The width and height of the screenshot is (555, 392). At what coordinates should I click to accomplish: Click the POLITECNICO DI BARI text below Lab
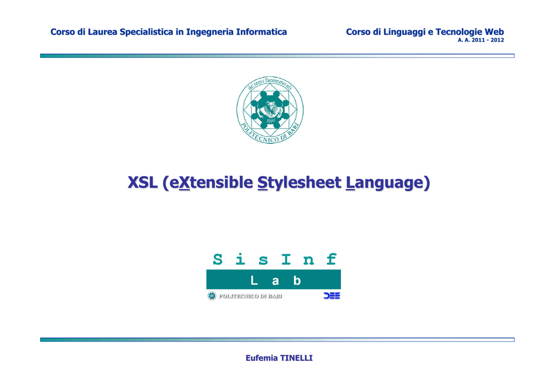pos(250,296)
